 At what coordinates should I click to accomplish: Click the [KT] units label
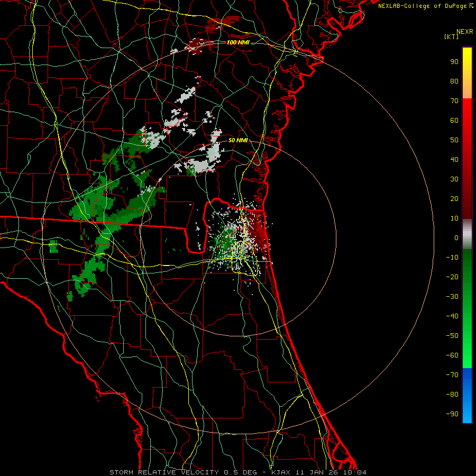(451, 36)
